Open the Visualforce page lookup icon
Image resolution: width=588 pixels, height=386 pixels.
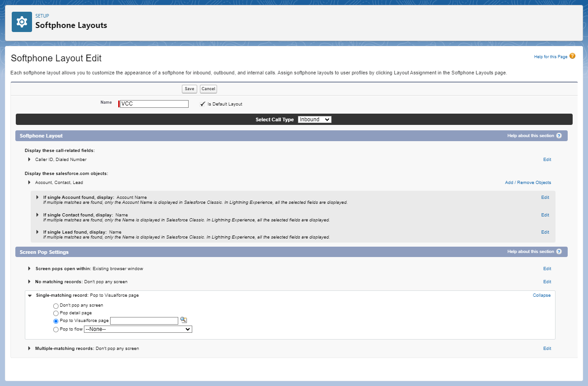pyautogui.click(x=184, y=320)
